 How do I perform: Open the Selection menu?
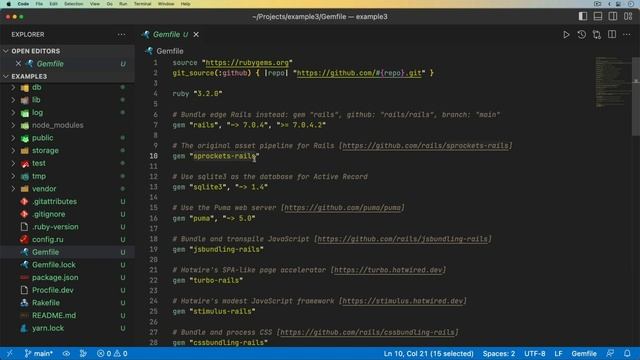(73, 4)
